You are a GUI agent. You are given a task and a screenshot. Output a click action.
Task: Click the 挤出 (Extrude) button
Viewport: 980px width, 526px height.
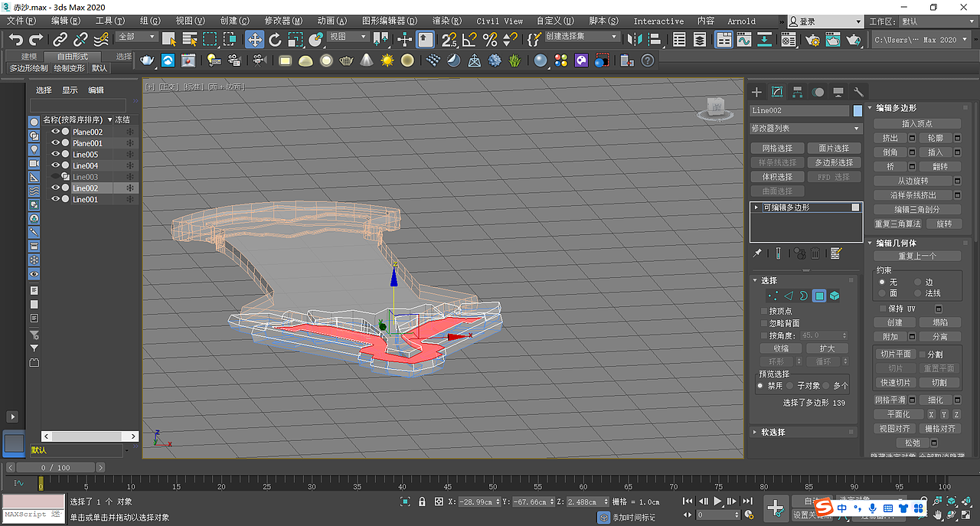(x=890, y=138)
